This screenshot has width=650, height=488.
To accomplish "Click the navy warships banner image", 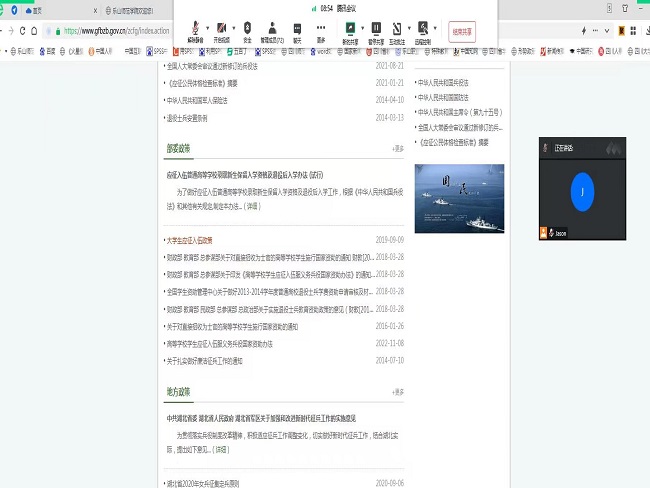I will pos(459,199).
